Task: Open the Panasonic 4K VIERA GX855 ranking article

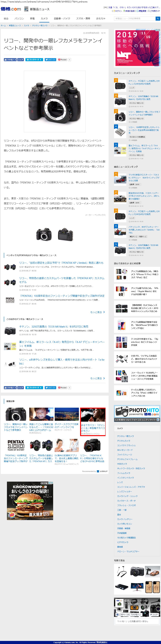Action: tap(144, 230)
